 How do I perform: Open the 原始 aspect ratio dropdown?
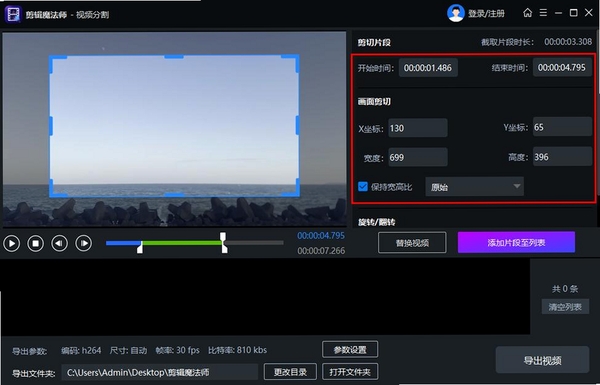pyautogui.click(x=474, y=187)
